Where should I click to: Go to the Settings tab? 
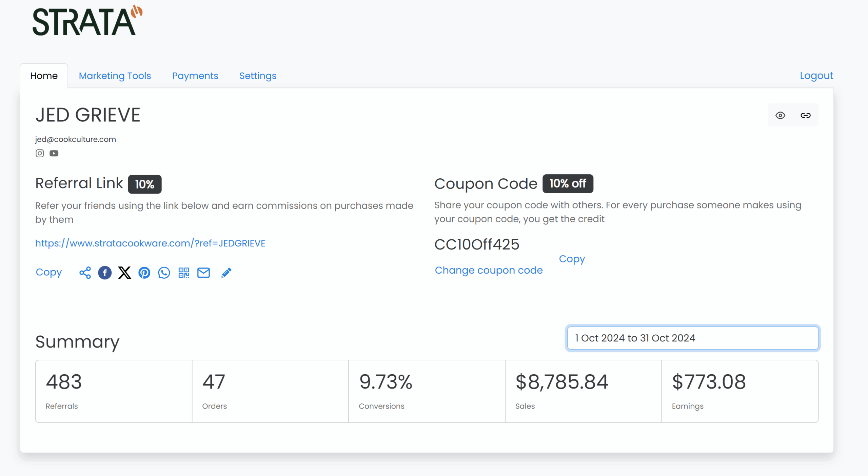(x=258, y=76)
